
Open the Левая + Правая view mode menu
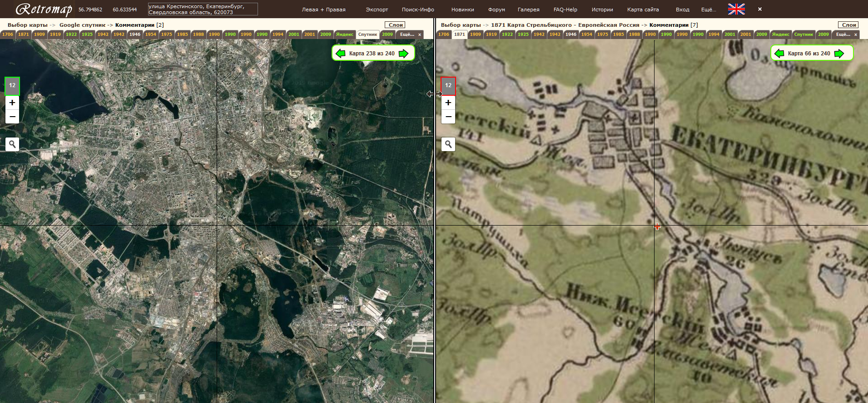pyautogui.click(x=323, y=10)
